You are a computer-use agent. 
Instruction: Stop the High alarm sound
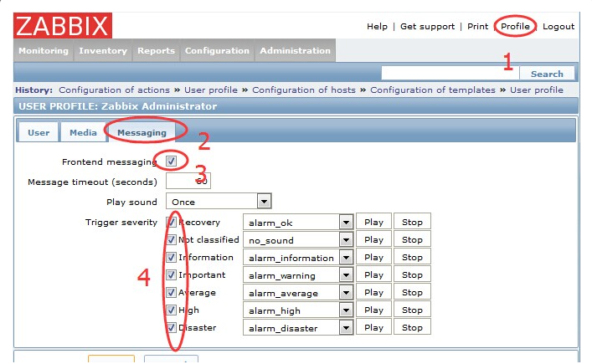(412, 310)
